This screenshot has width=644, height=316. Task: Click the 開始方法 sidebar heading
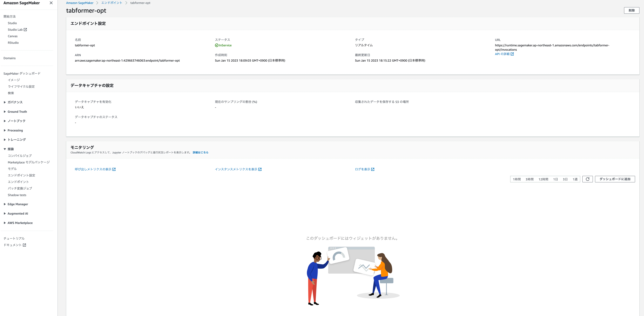9,17
